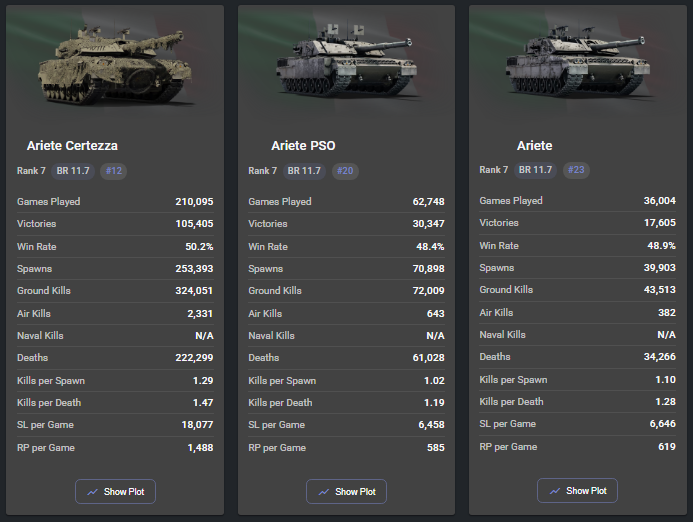The image size is (693, 522).
Task: Click the chart icon on Ariete Certezza's Show Plot
Action: coord(92,492)
